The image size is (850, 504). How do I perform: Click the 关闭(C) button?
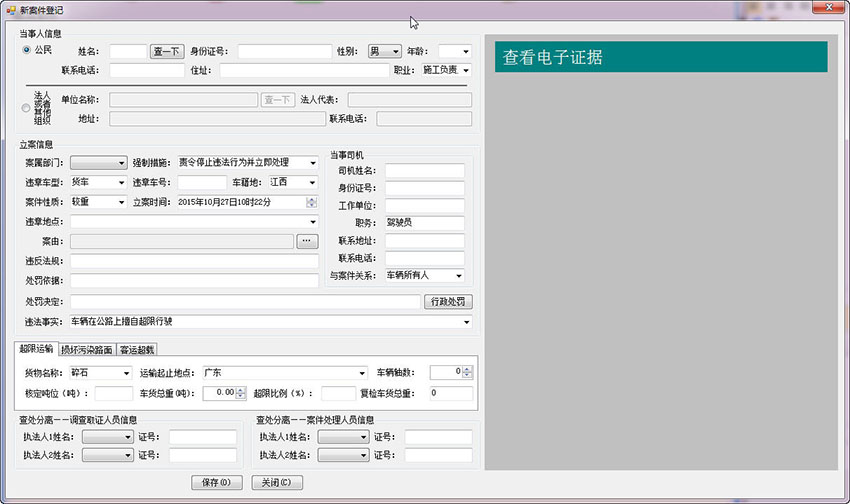point(277,482)
